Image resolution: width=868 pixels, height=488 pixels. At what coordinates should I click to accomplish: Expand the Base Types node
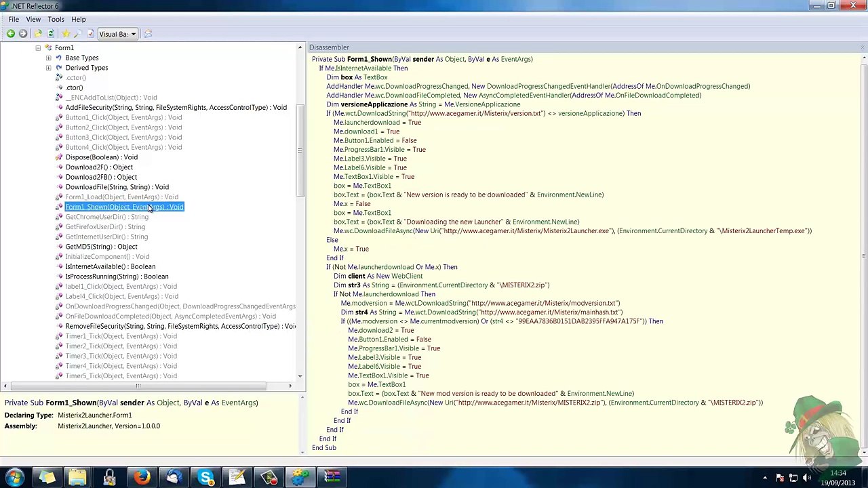pyautogui.click(x=48, y=58)
